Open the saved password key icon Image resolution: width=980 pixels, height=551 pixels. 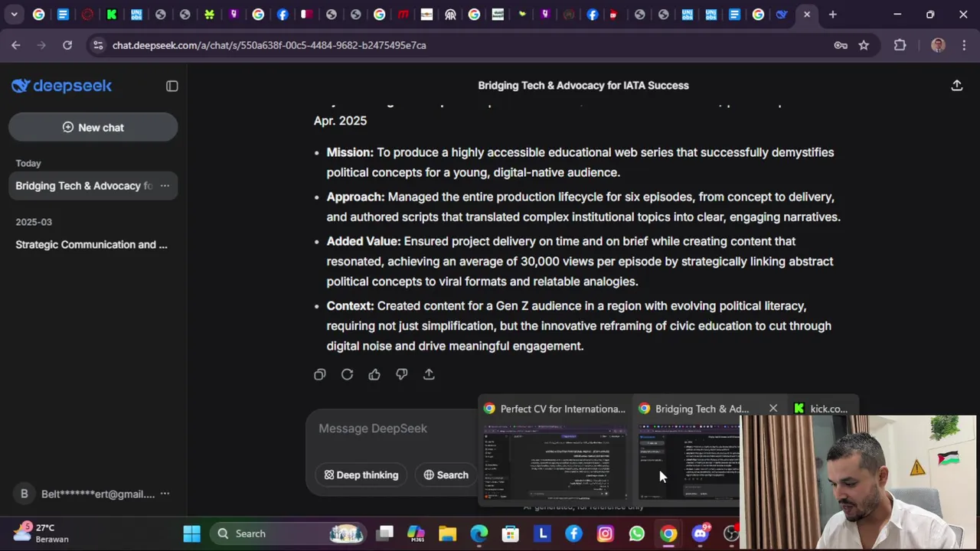coord(841,45)
